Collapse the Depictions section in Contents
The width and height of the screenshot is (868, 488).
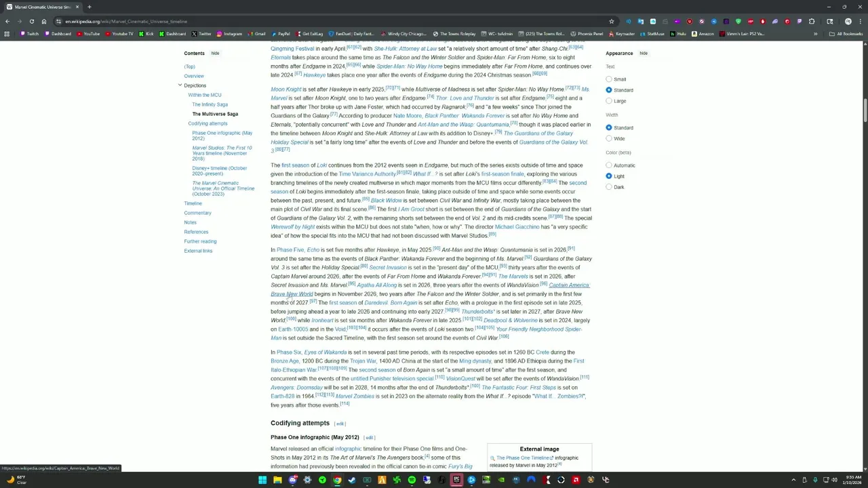click(x=180, y=85)
